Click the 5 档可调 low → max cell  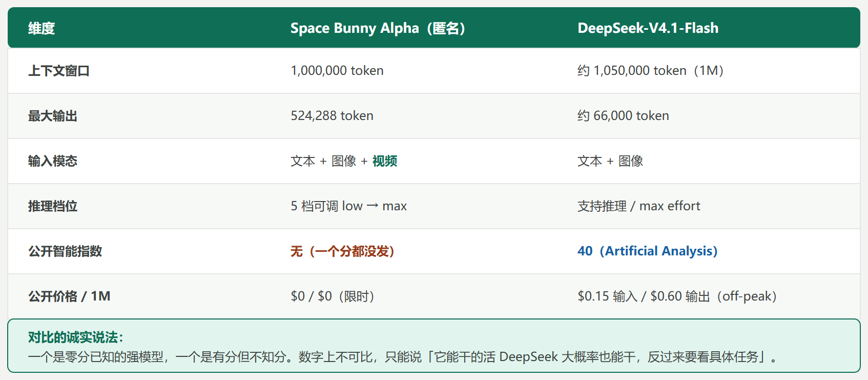tap(348, 206)
